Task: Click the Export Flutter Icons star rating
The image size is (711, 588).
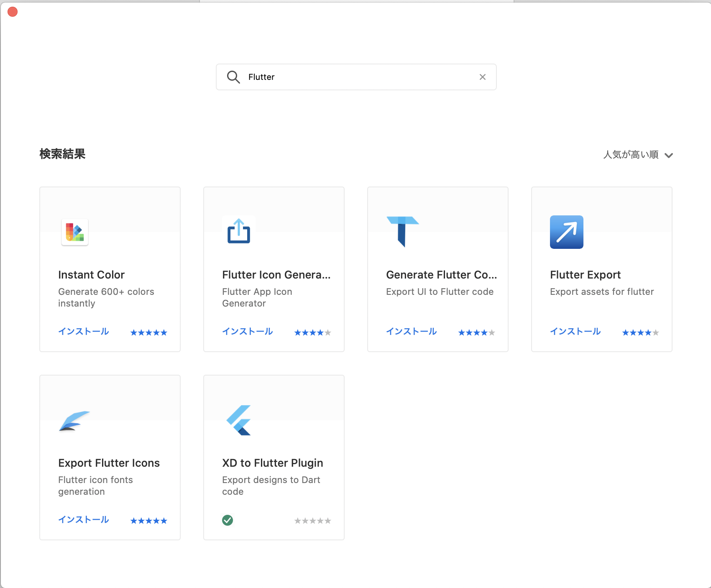Action: click(x=149, y=521)
